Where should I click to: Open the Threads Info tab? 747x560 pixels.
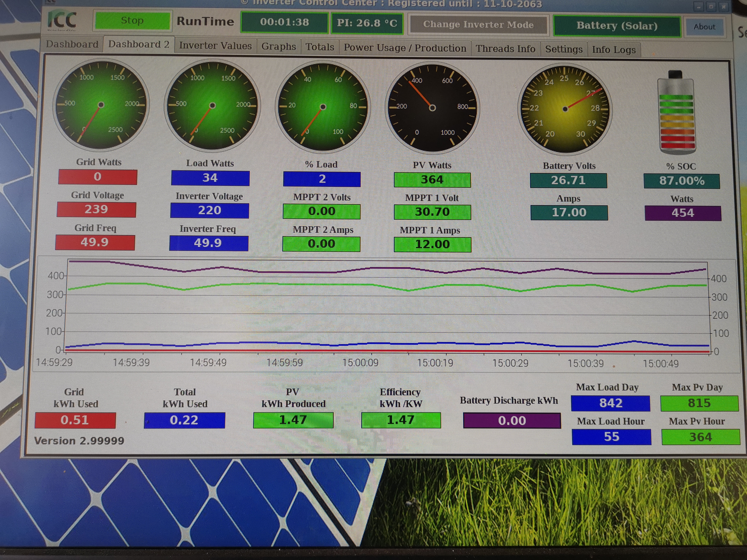[x=505, y=49]
